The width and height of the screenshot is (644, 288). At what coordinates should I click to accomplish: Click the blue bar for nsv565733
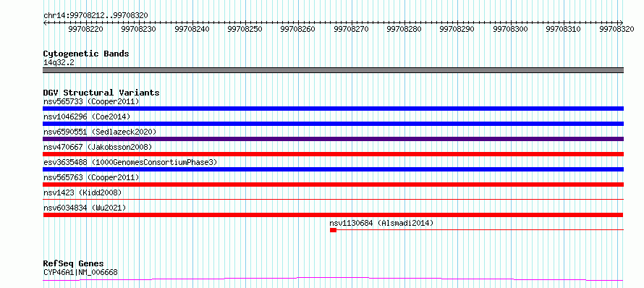coord(333,109)
